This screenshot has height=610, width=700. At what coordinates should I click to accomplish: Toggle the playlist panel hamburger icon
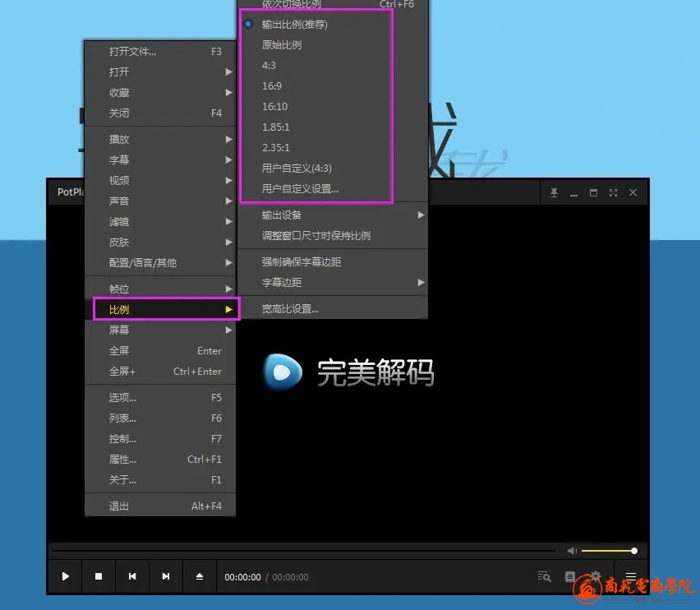point(631,576)
